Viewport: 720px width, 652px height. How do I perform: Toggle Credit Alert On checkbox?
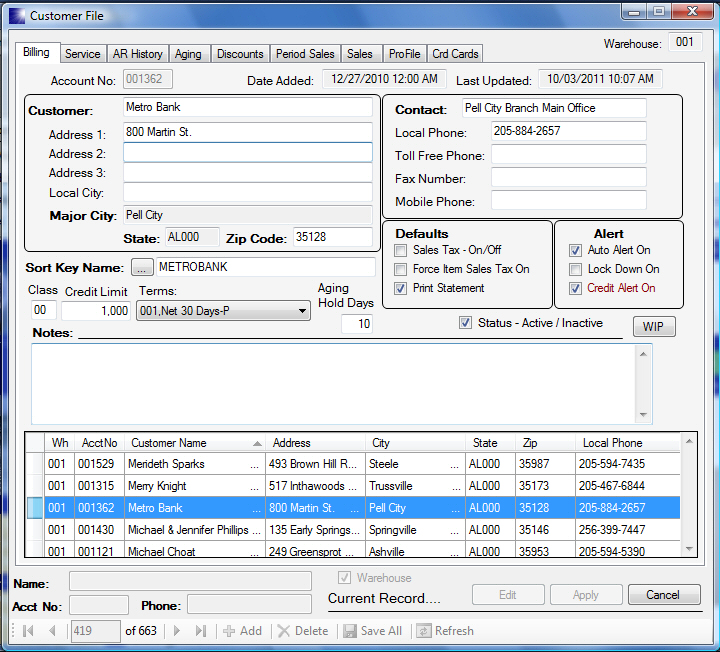(575, 288)
